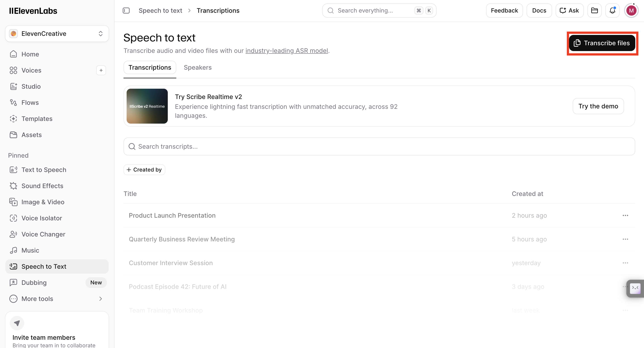
Task: Open Customer Interview Session transcript
Action: coord(379,263)
